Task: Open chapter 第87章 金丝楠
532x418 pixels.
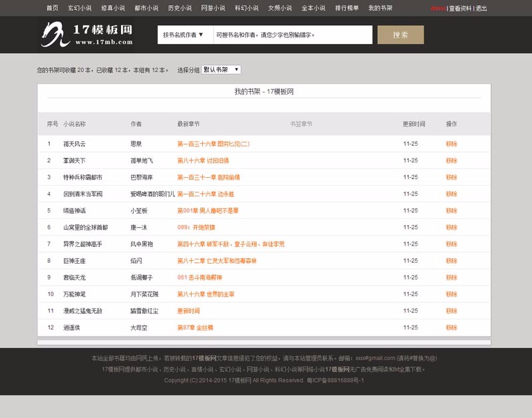Action: (x=195, y=327)
